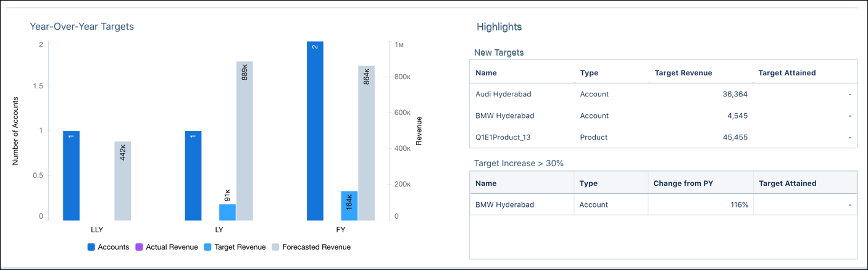Click the New Targets table title
The width and height of the screenshot is (868, 270).
click(x=499, y=53)
